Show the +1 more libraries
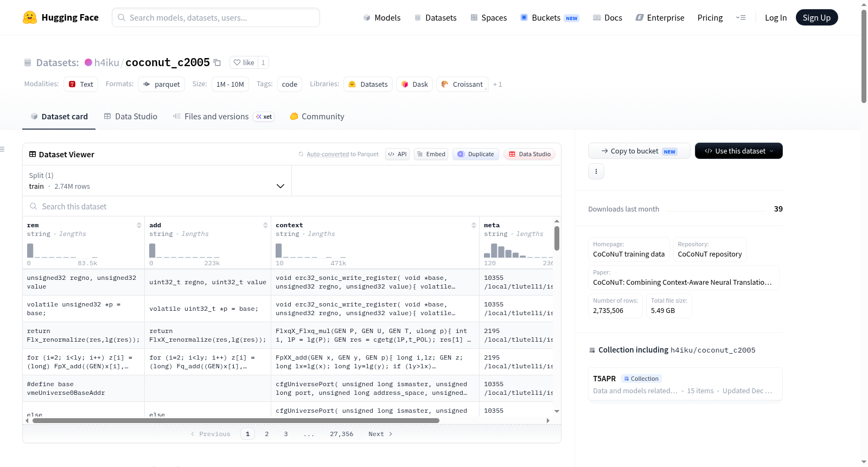868x467 pixels. click(497, 84)
